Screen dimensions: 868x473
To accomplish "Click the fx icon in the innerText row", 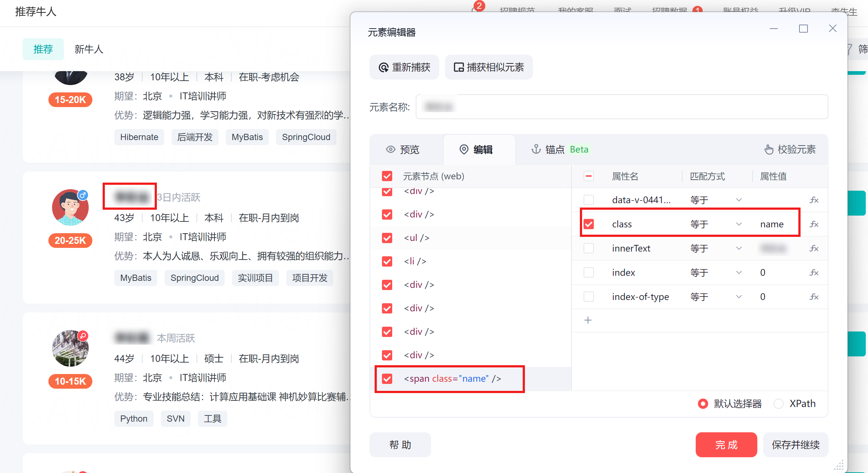I will click(x=814, y=248).
